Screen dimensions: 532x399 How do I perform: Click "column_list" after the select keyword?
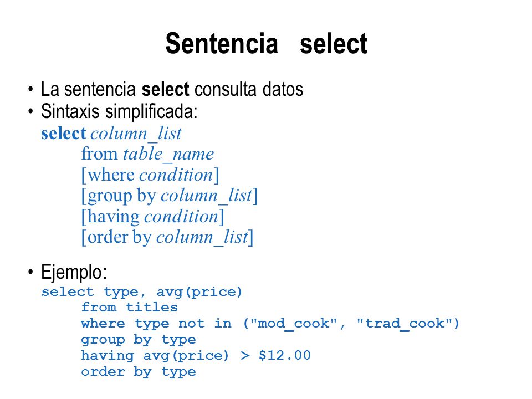(135, 134)
